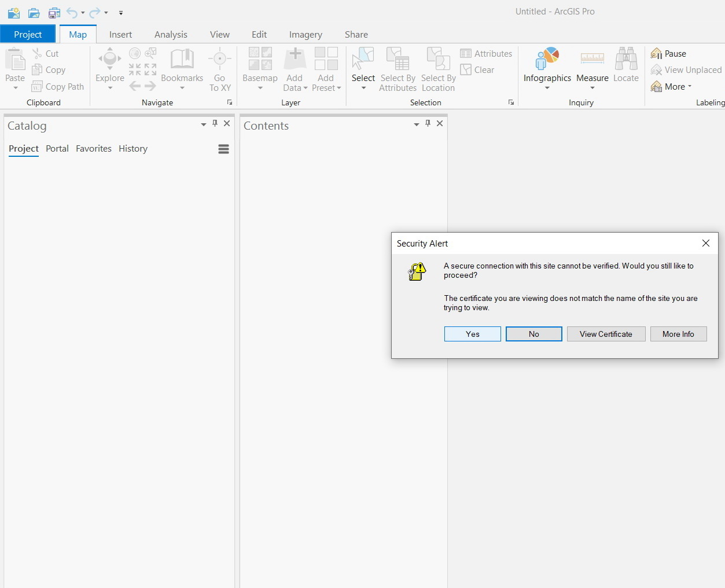Activate the Measure tool
The width and height of the screenshot is (725, 588).
pyautogui.click(x=592, y=64)
